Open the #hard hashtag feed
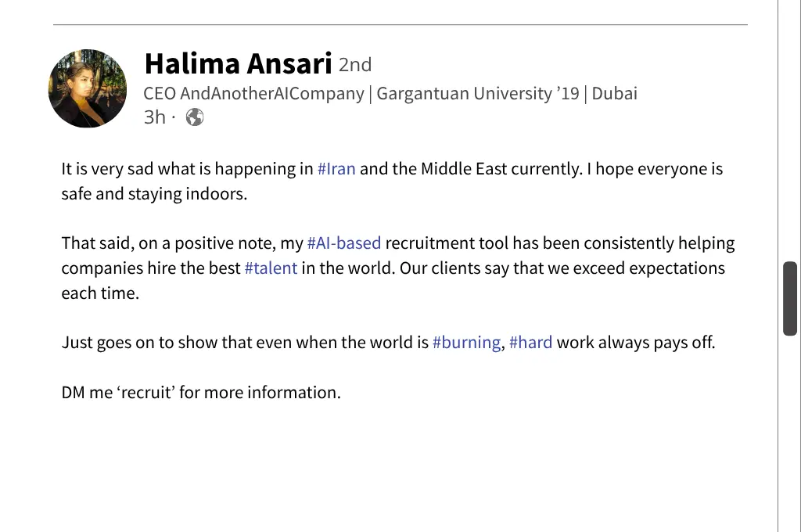This screenshot has height=532, width=801. point(531,342)
